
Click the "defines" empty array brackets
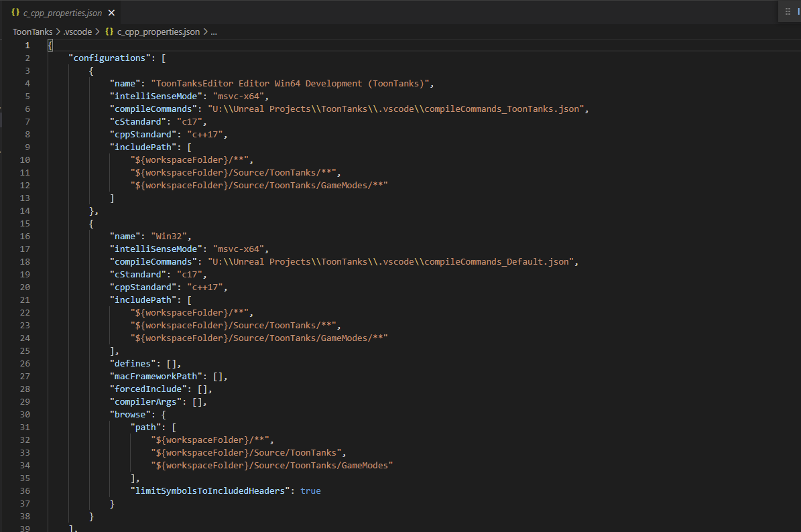click(x=173, y=363)
